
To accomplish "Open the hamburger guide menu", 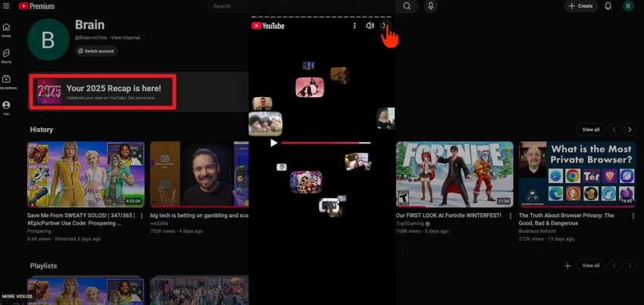I will point(6,6).
